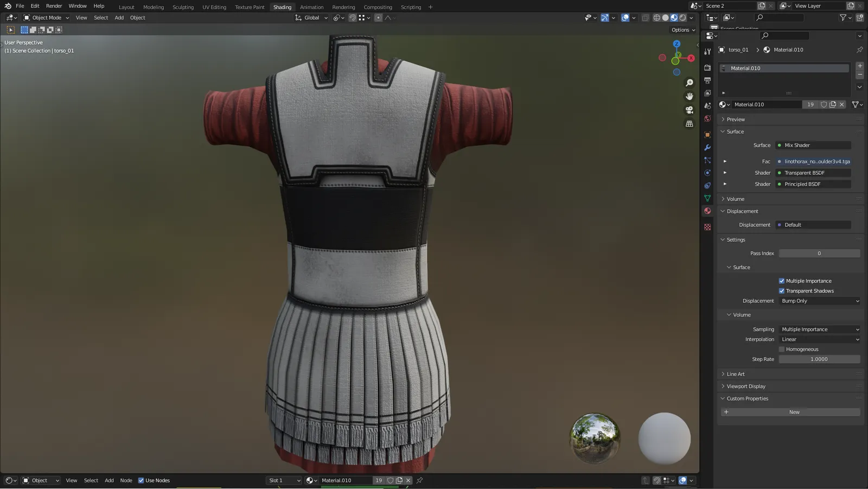The height and width of the screenshot is (489, 868).
Task: Enable the Homogeneous volume checkbox
Action: pos(782,350)
